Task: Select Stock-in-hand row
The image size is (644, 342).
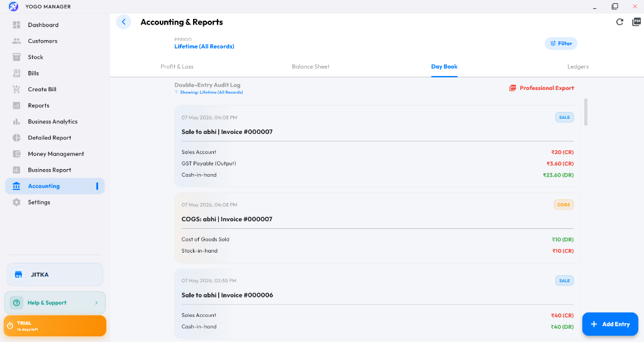Action: coord(377,251)
